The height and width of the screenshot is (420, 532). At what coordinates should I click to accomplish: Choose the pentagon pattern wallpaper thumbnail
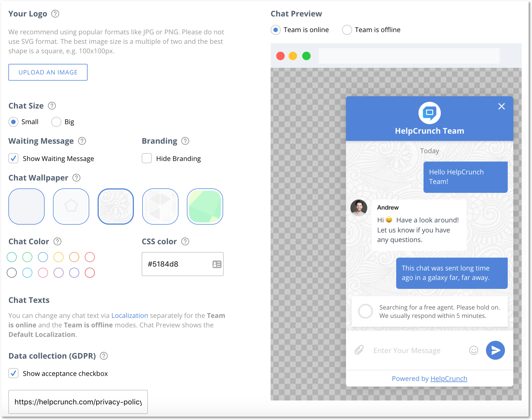click(71, 206)
